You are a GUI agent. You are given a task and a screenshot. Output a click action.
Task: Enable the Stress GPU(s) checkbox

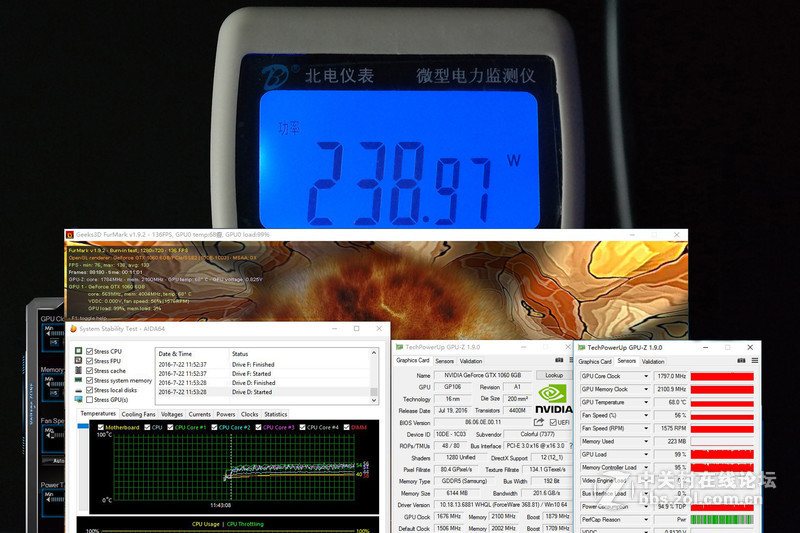click(90, 400)
